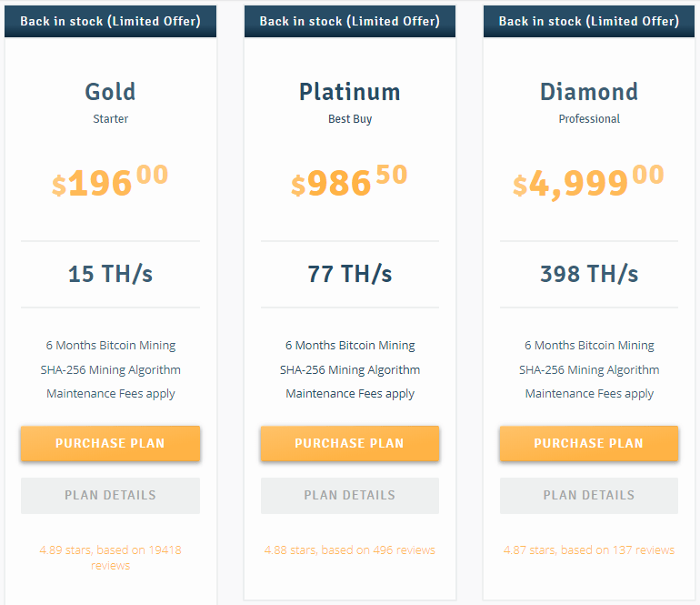
Task: Open Plan Details for Diamond plan
Action: [x=588, y=495]
